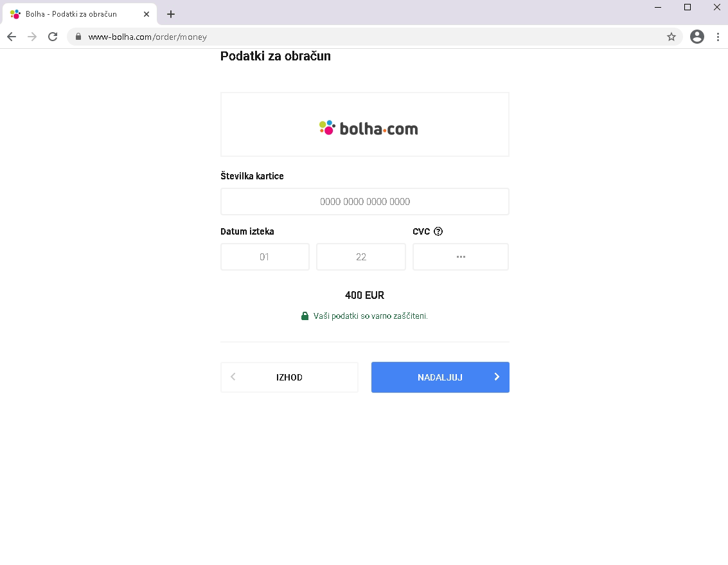
Task: Click the blue NADALJUJ button
Action: click(440, 377)
